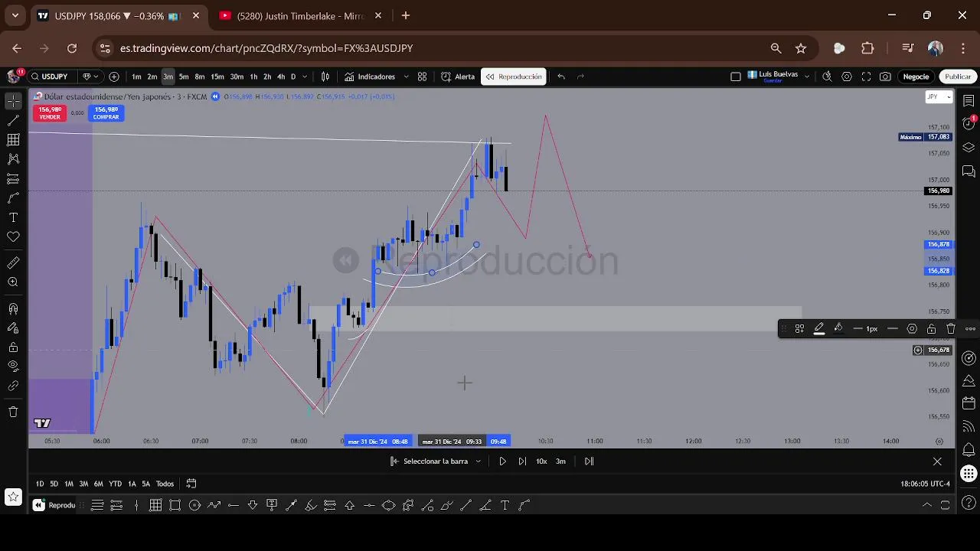
Task: Undo the last chart action
Action: (561, 77)
